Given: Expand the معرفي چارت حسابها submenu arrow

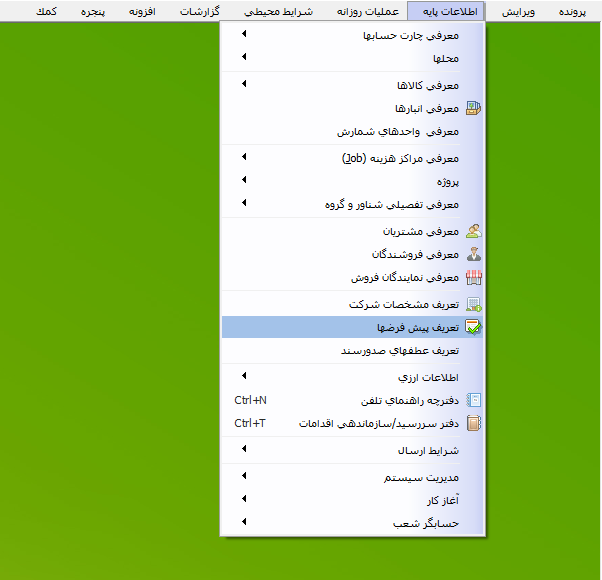Looking at the screenshot, I should click(244, 36).
